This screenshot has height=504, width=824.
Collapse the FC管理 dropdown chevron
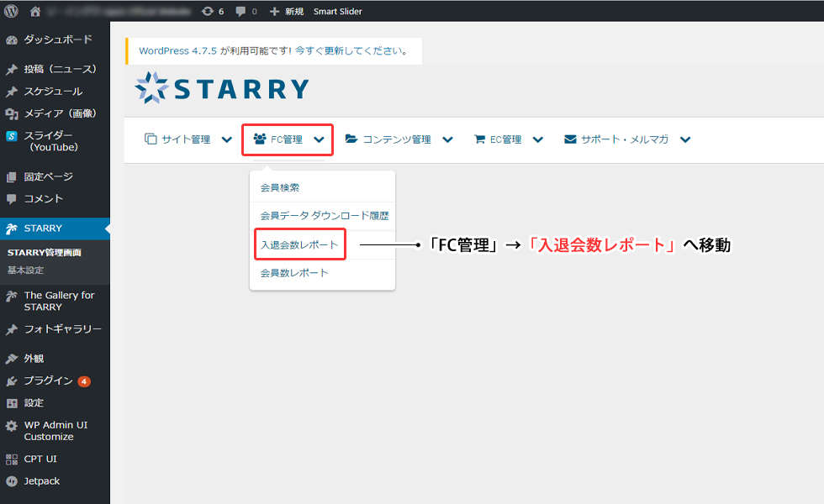click(319, 139)
